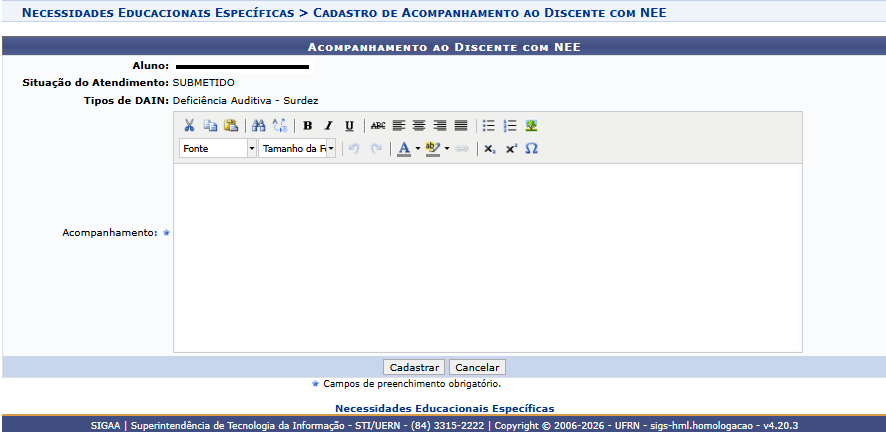Align text right
The height and width of the screenshot is (432, 886).
pos(440,125)
